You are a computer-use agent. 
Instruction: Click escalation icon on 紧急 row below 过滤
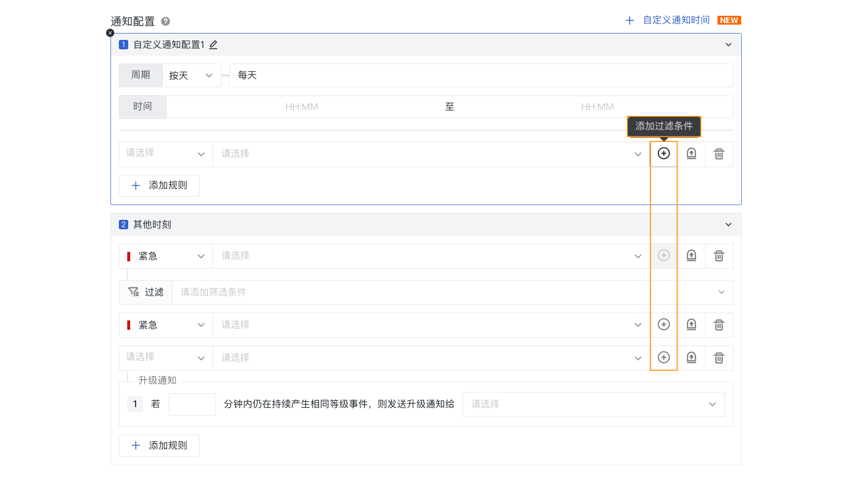(x=691, y=325)
